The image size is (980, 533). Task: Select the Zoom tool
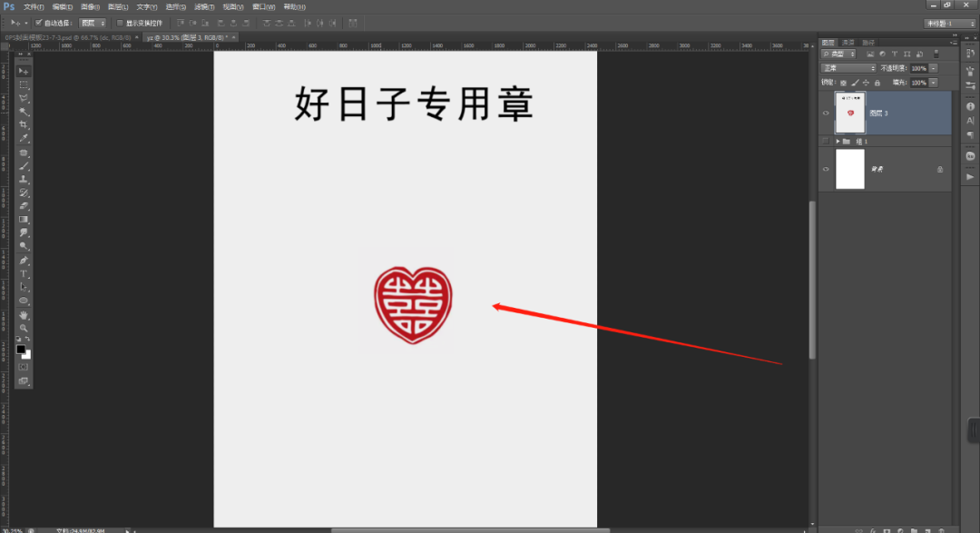point(23,329)
